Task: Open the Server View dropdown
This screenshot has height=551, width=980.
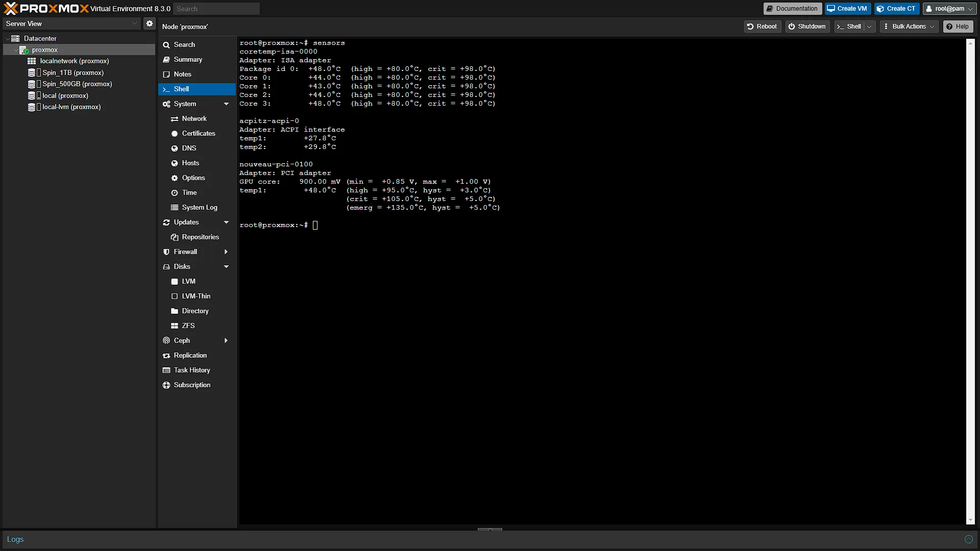Action: [135, 23]
